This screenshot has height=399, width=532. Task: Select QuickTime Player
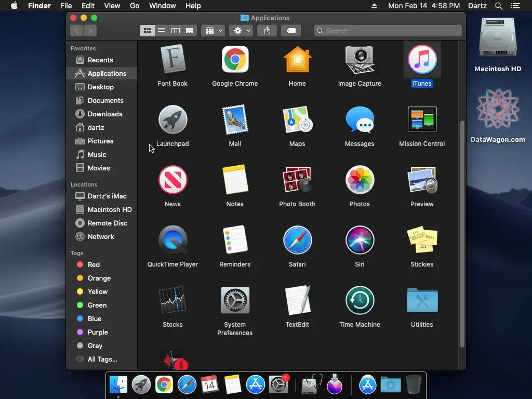coord(172,240)
